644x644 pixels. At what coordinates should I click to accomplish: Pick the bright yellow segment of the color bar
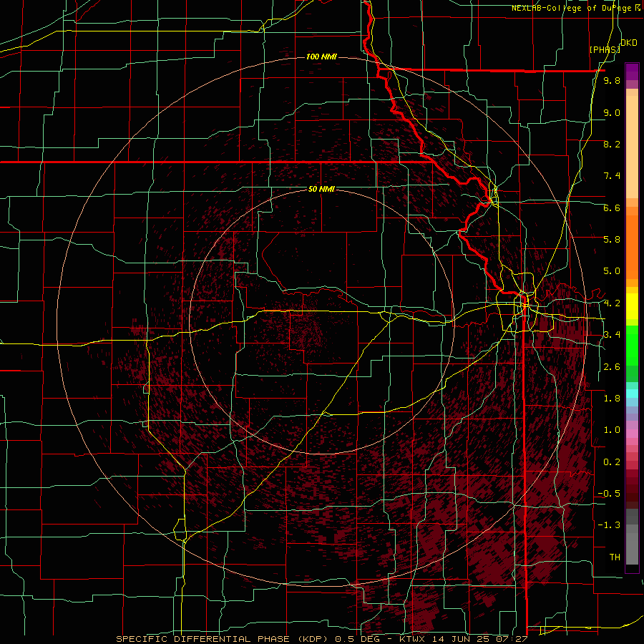[632, 306]
